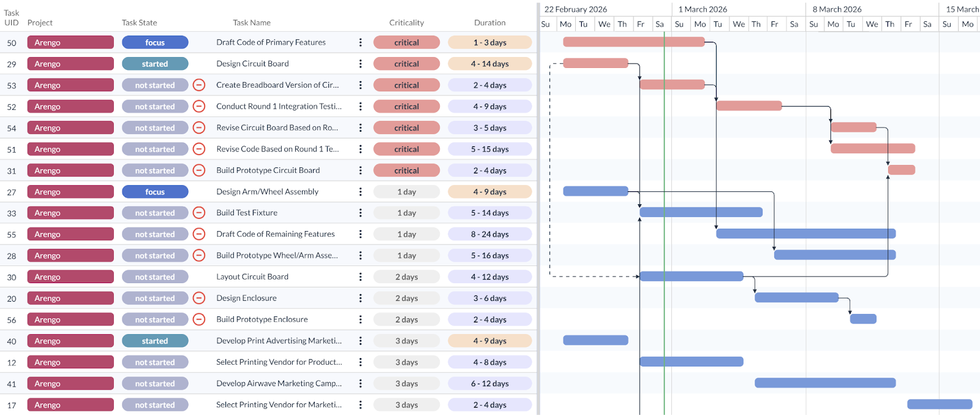
Task: Click the red Gantt bar for Conduct Round 1 Integration Testing
Action: [x=748, y=106]
